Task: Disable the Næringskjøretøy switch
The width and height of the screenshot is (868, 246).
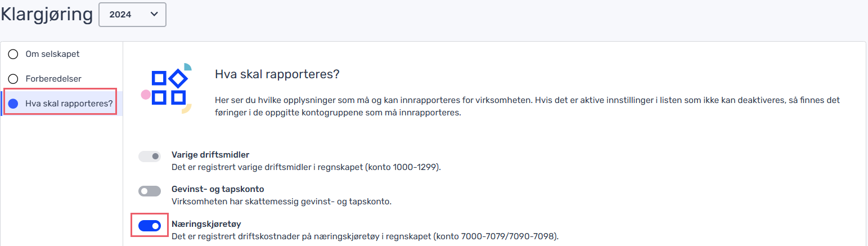Action: point(150,226)
